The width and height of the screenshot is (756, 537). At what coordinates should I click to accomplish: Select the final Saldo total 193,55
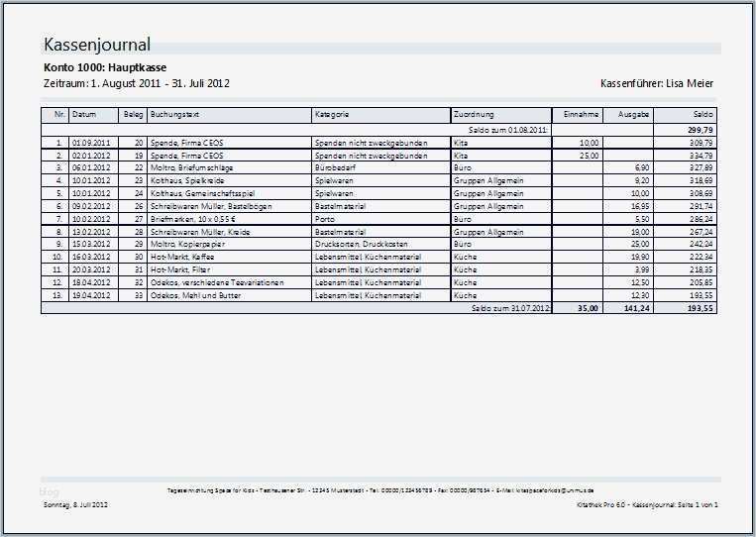tap(701, 308)
